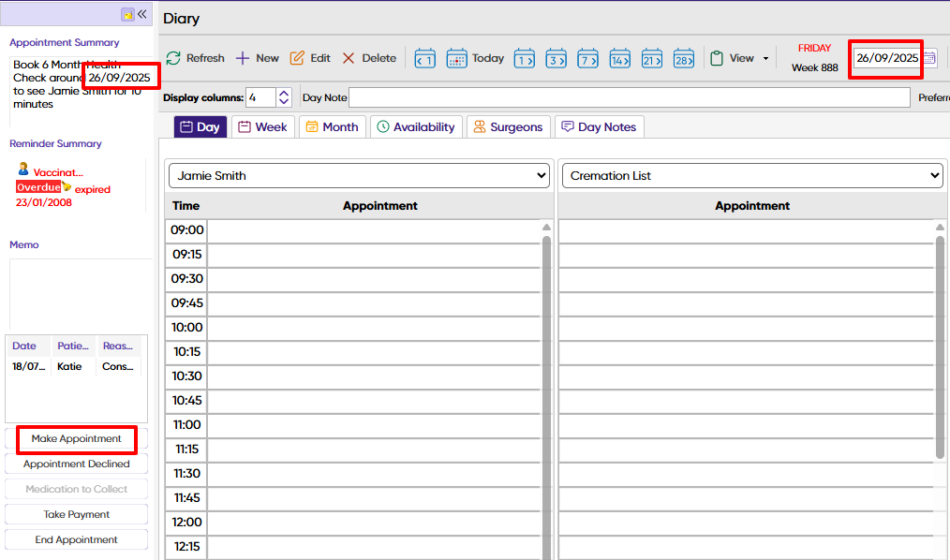Click the Display columns number field

pos(261,97)
